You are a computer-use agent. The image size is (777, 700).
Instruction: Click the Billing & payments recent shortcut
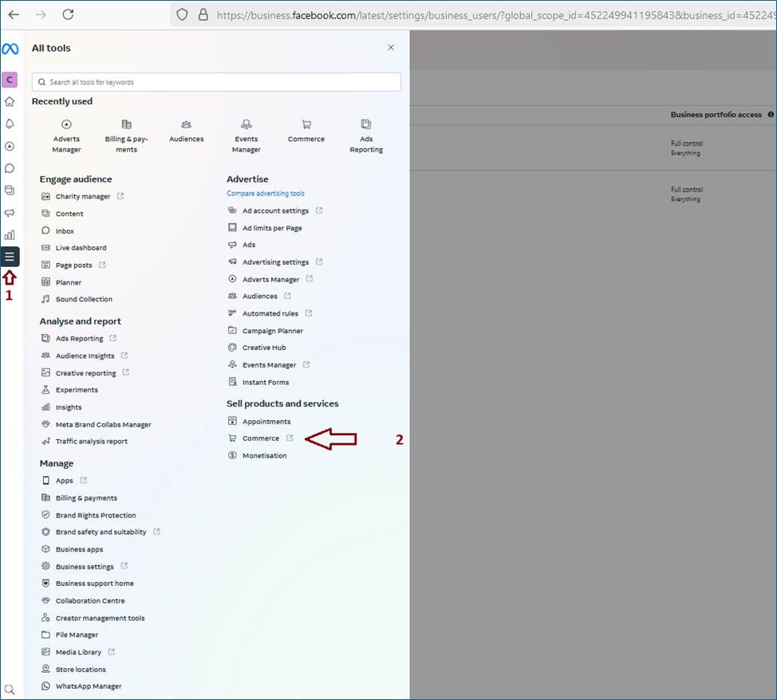pos(126,136)
